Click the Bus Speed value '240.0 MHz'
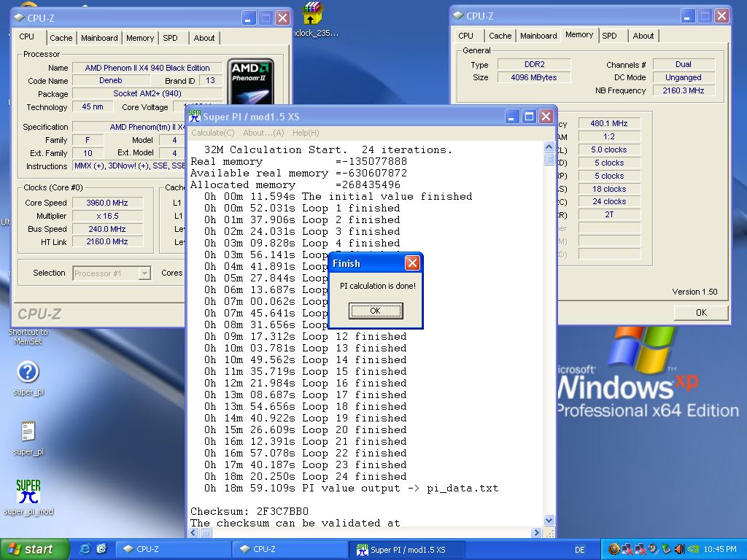747x560 pixels. pos(107,229)
